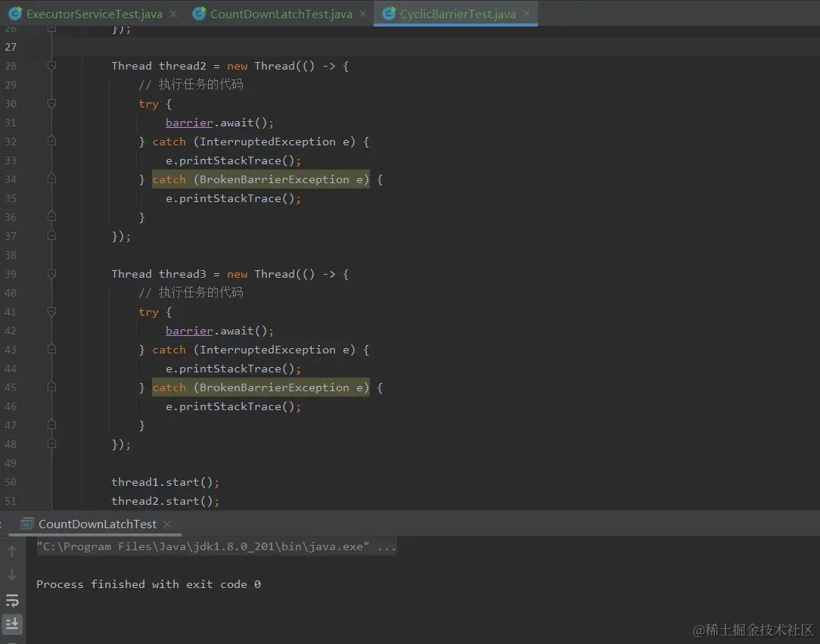Click the comment on line 40
820x644 pixels.
coord(191,293)
